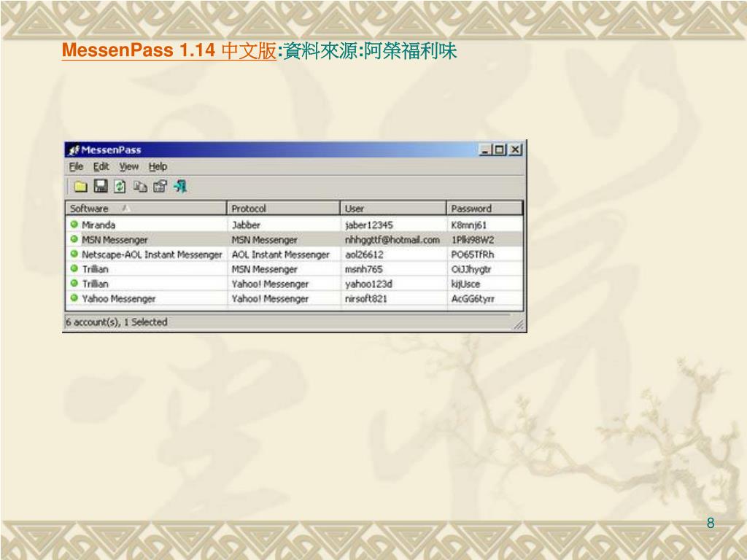The height and width of the screenshot is (560, 747).
Task: Click user nhhggttf@hotmail.com
Action: click(392, 239)
